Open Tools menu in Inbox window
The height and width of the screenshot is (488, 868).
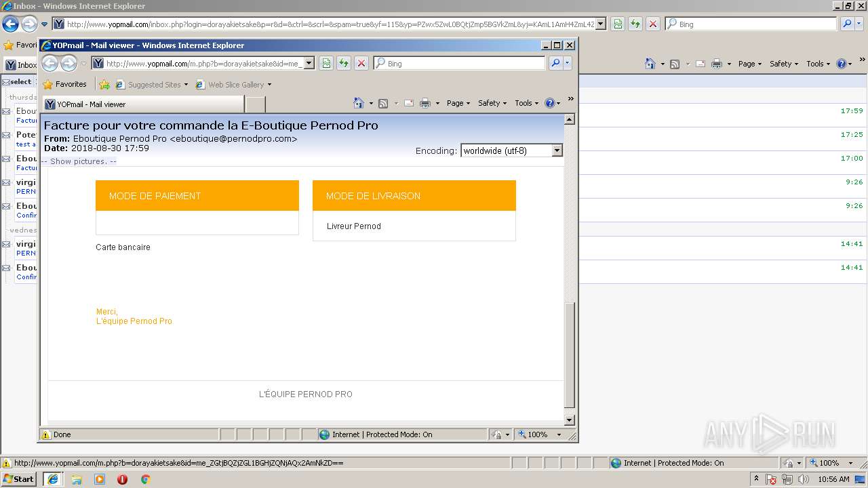[818, 64]
